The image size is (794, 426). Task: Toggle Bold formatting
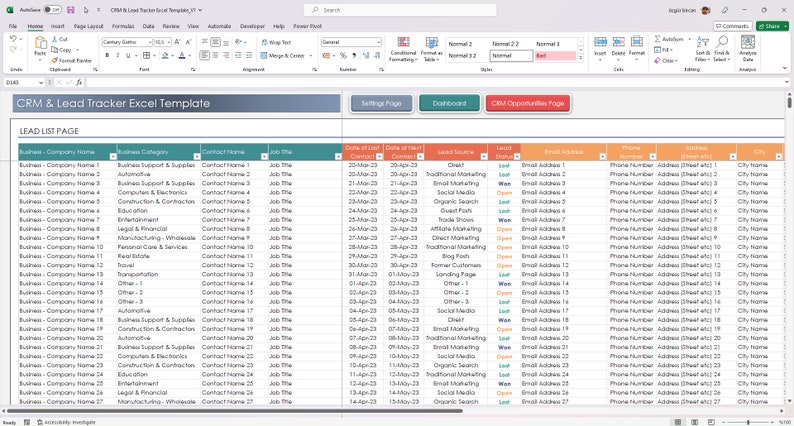107,55
